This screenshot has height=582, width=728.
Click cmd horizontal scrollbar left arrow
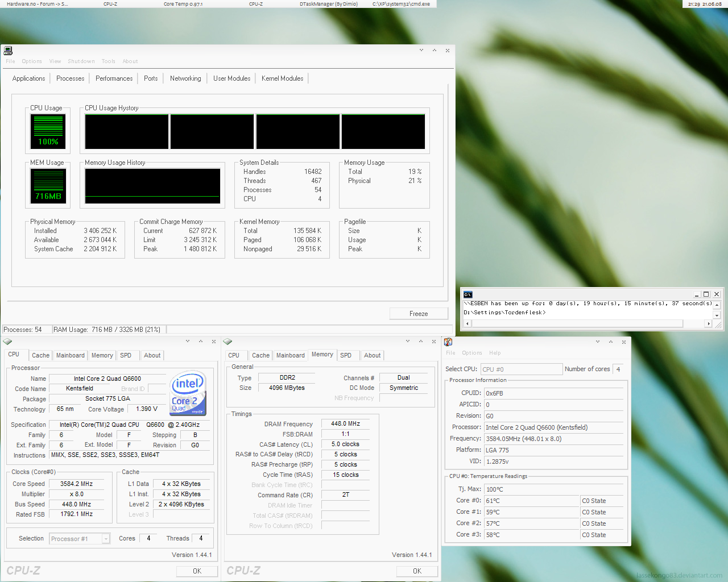tap(468, 323)
